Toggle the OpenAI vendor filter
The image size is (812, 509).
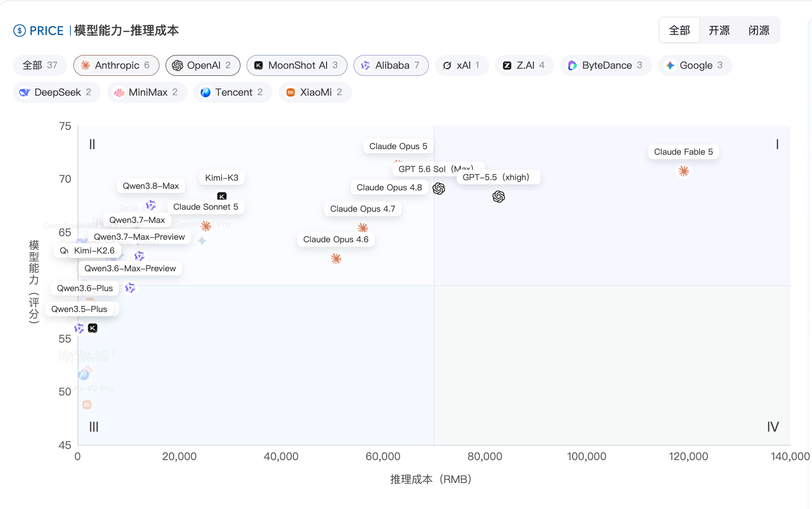(x=203, y=65)
